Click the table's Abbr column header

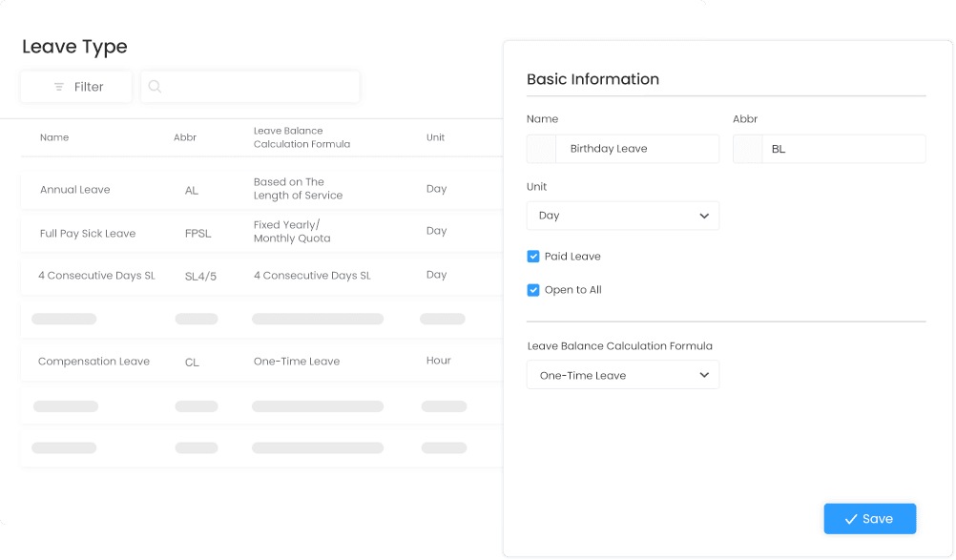coord(185,137)
